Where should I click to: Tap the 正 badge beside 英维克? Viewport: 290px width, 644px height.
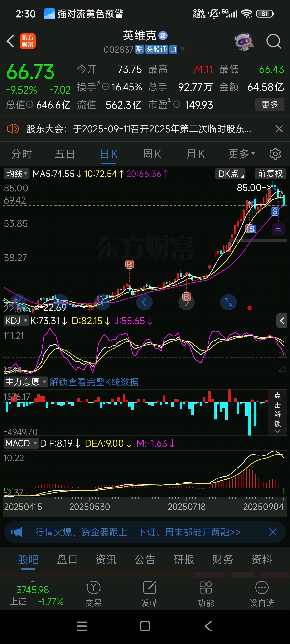click(163, 35)
